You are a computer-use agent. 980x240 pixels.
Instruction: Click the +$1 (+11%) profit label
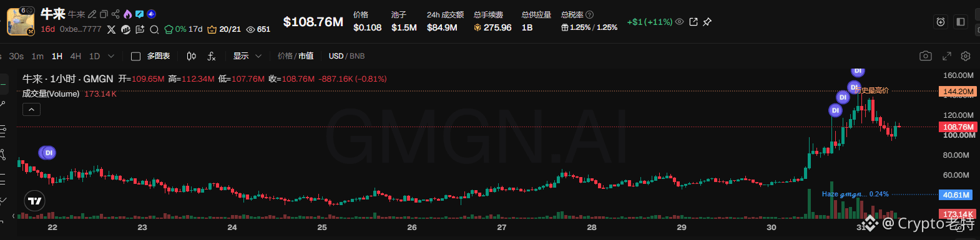coord(650,22)
